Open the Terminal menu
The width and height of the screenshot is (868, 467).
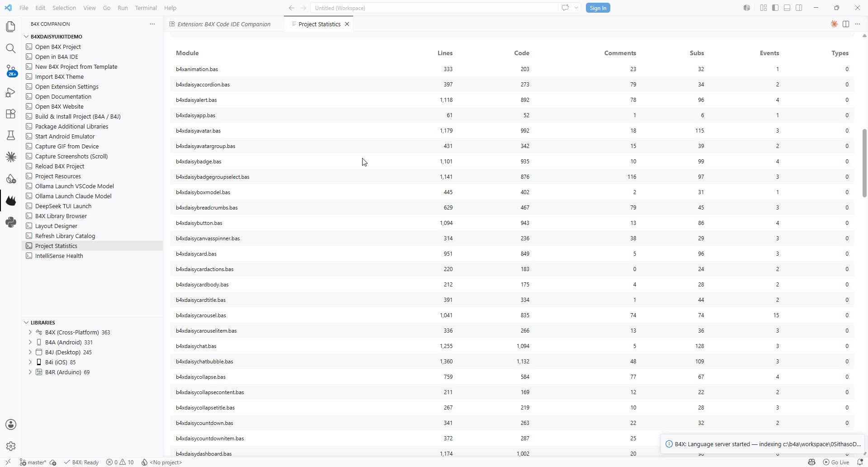point(146,8)
